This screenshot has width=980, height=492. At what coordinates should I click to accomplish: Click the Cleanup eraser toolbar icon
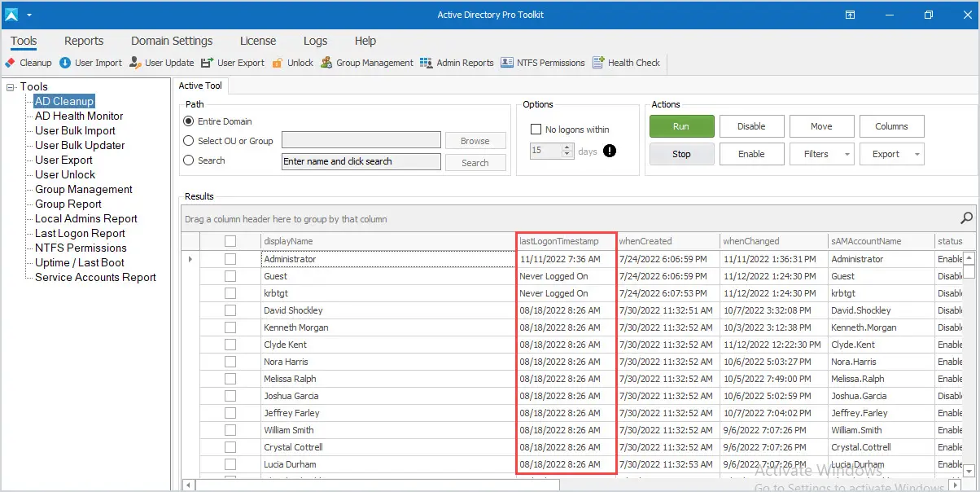pyautogui.click(x=10, y=63)
